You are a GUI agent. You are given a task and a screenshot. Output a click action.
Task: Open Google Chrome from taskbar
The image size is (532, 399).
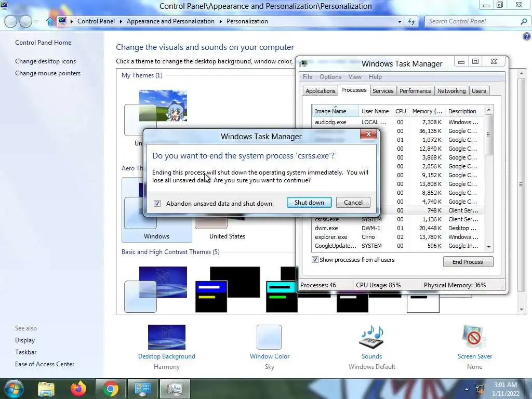[111, 389]
